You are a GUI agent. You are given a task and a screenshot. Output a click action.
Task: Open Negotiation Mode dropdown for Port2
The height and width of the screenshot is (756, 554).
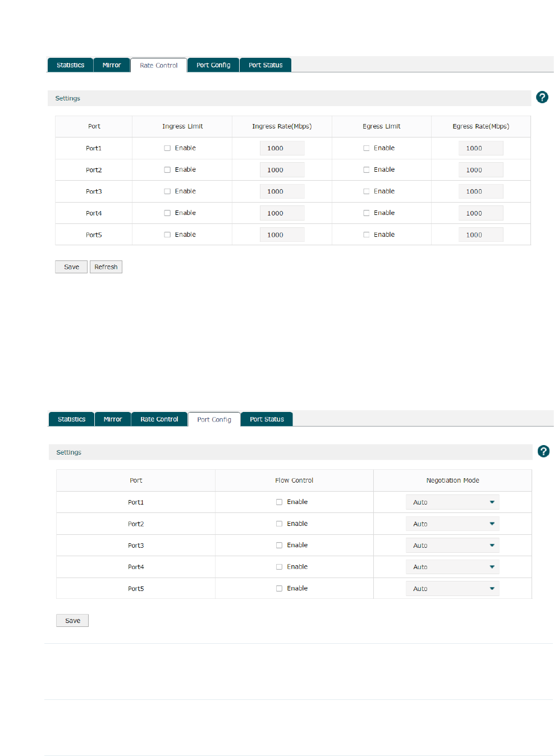click(452, 524)
